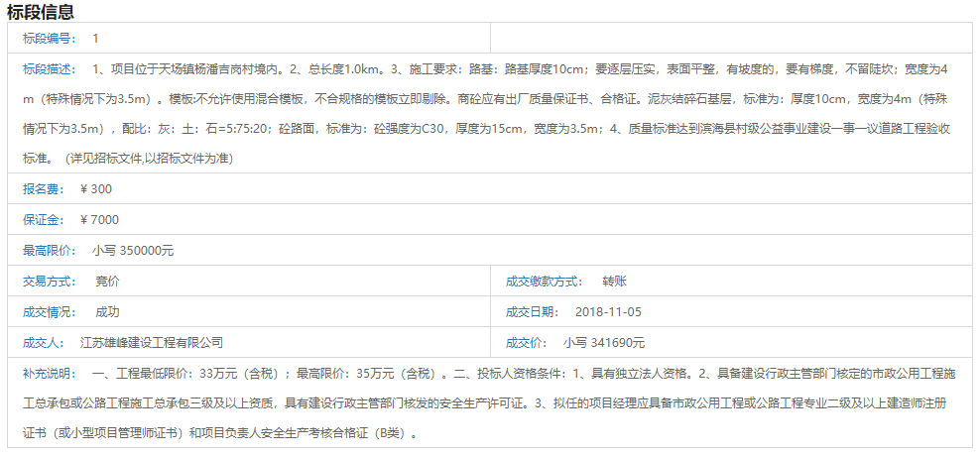This screenshot has width=980, height=456.
Task: Click the 2018-11-05 transaction date
Action: pos(608,312)
